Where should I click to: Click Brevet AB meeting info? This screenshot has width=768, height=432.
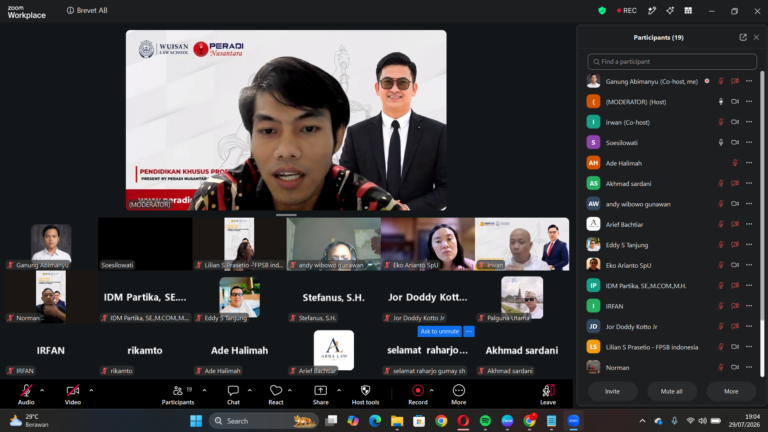click(x=87, y=10)
